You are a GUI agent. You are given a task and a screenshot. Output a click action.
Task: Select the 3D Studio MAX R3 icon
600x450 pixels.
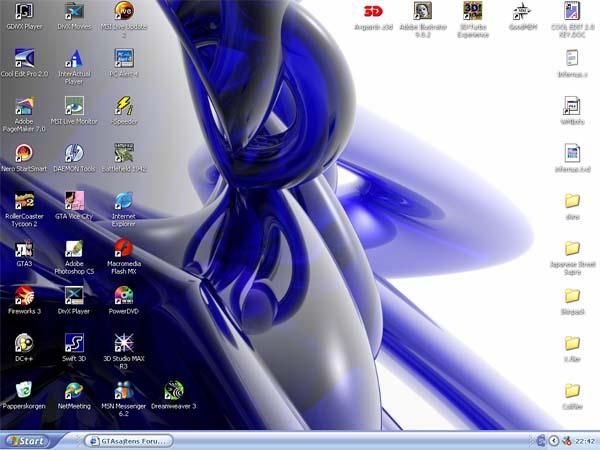[124, 343]
